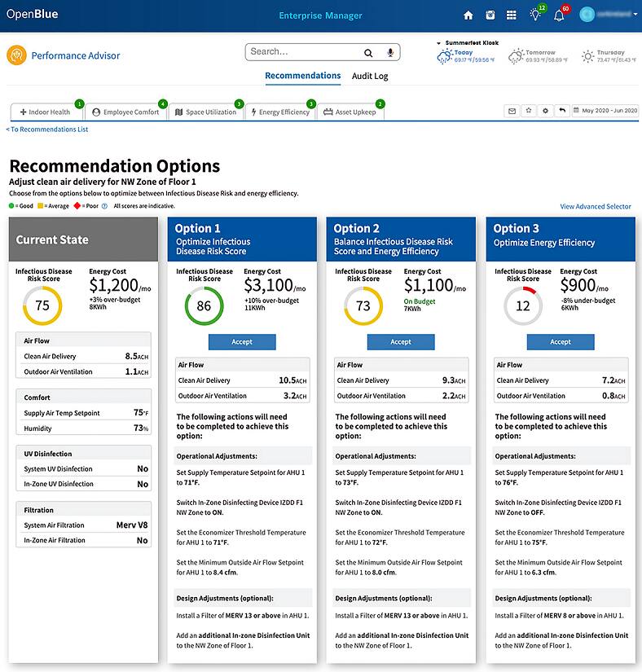Screen dimensions: 642x672
Task: Click Current State Humidity 73% value
Action: point(141,428)
